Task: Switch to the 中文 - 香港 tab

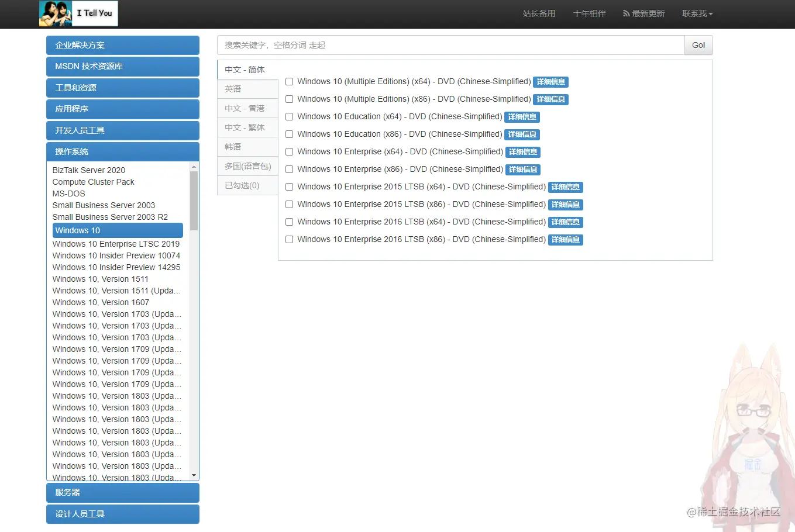Action: click(247, 108)
